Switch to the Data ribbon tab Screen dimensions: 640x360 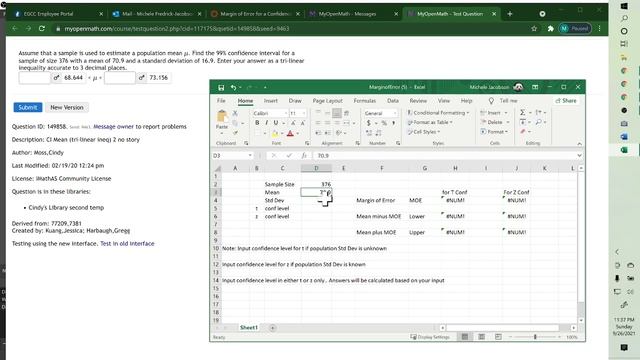[393, 100]
